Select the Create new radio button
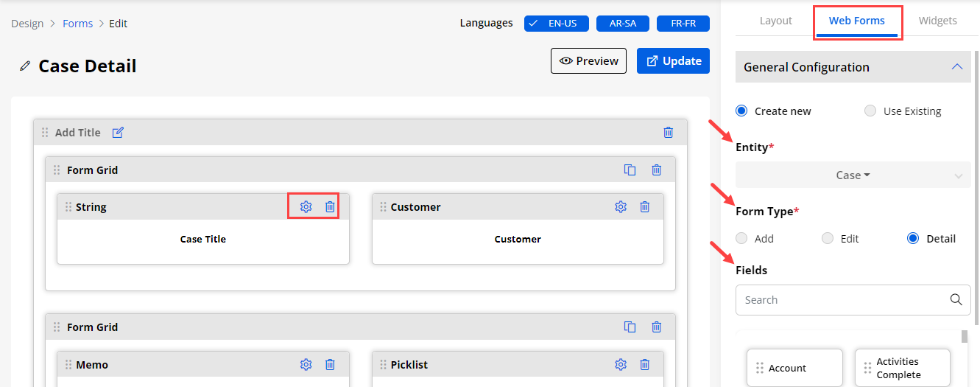 pyautogui.click(x=742, y=111)
